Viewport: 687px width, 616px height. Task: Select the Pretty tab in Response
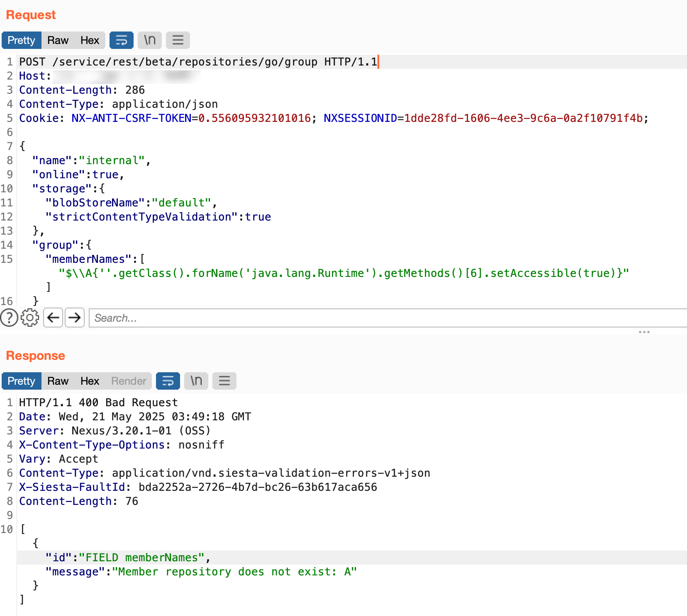(x=22, y=381)
